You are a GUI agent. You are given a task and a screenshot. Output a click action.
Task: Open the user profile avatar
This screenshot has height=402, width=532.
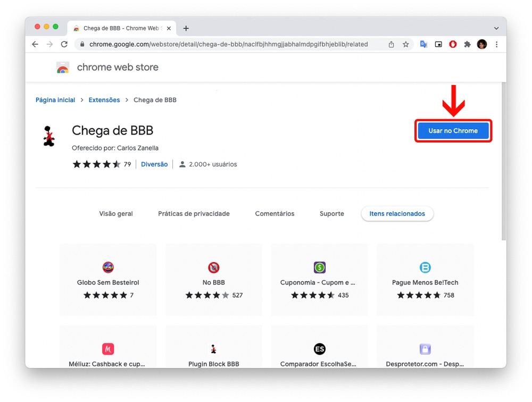(x=482, y=45)
